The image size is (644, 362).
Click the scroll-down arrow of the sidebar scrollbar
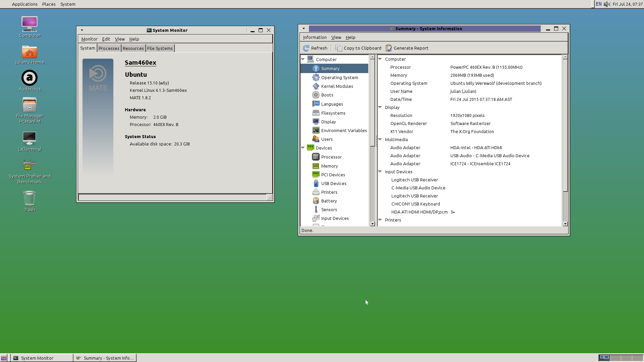pyautogui.click(x=372, y=224)
